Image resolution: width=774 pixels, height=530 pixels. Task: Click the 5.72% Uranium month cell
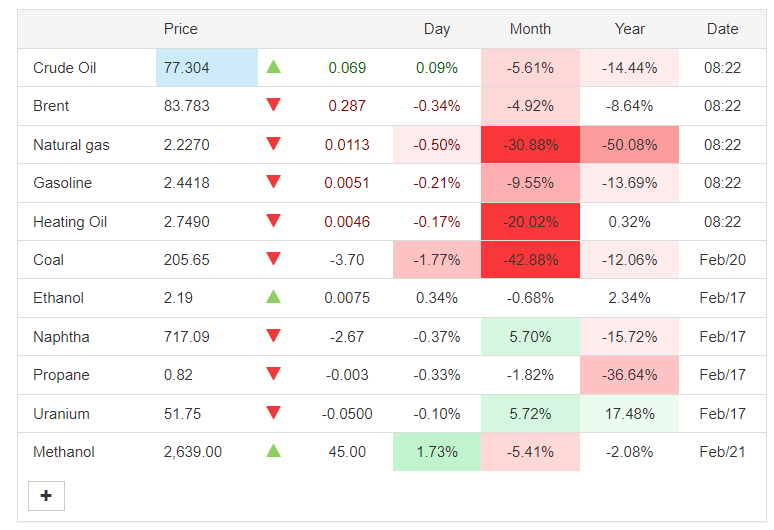pos(530,414)
